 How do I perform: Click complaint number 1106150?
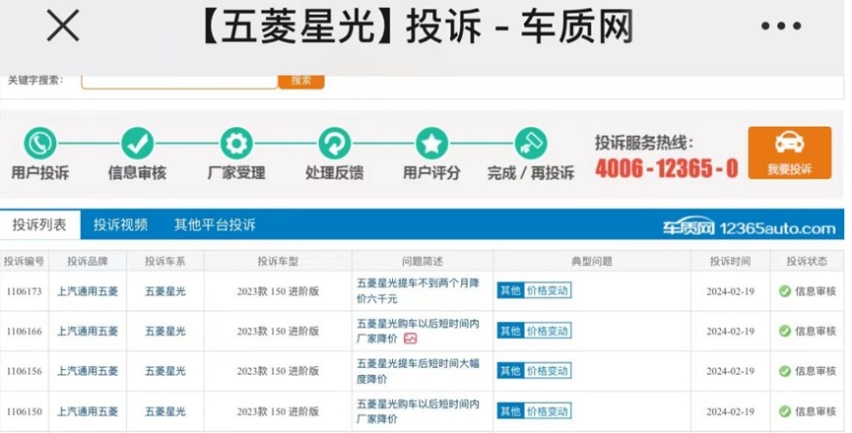(x=24, y=411)
